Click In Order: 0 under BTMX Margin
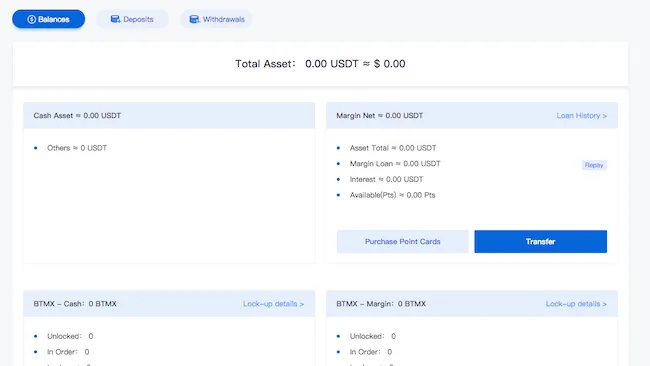The image size is (650, 366). click(371, 352)
